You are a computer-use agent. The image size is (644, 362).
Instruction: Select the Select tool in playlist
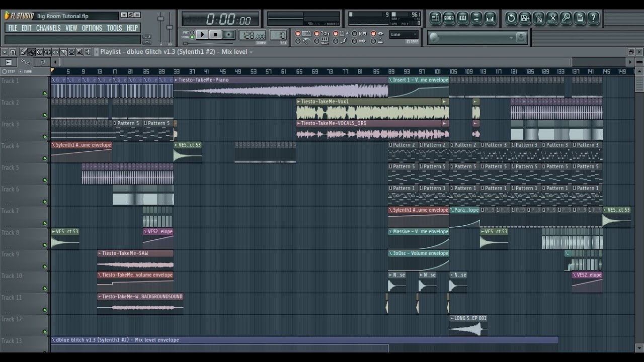pyautogui.click(x=71, y=52)
